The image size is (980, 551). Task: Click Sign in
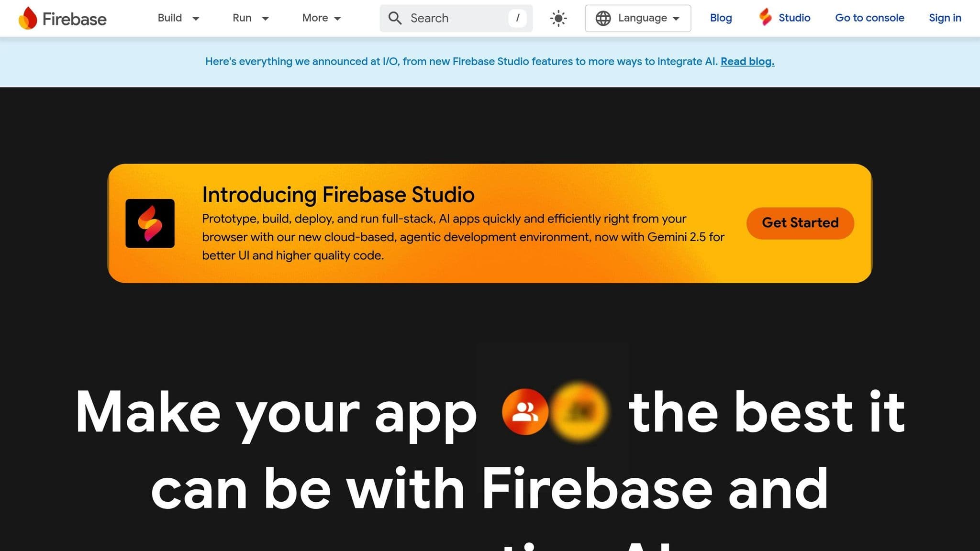945,18
